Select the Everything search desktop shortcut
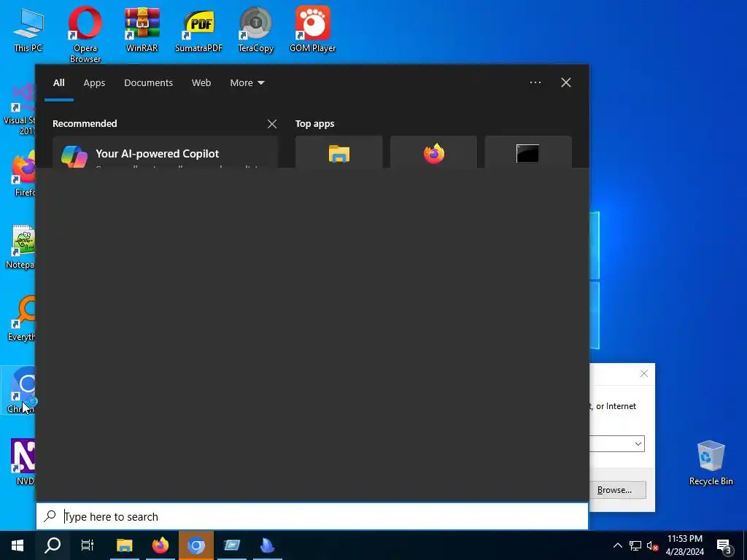Viewport: 747px width, 560px height. coord(21,318)
